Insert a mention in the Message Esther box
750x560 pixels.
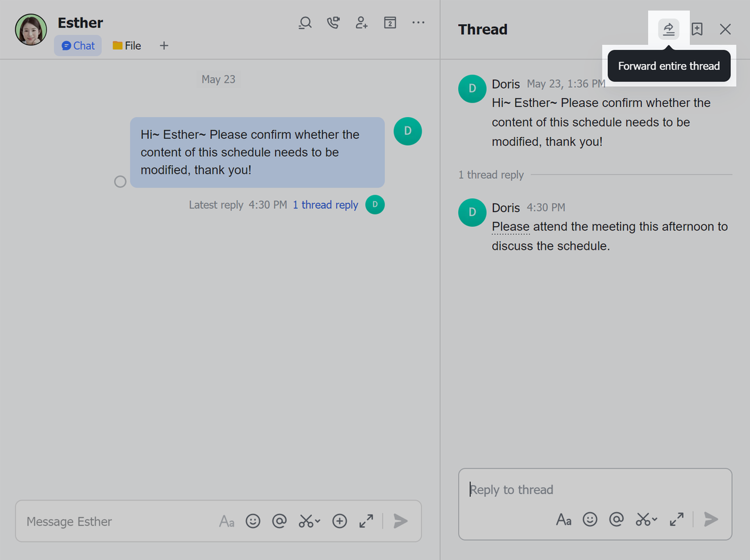[x=279, y=521]
